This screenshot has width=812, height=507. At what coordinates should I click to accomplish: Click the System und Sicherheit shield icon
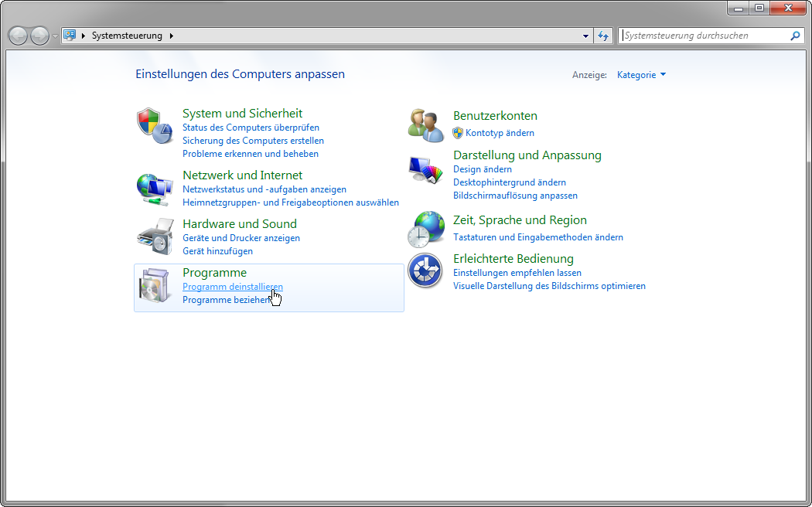(x=154, y=125)
